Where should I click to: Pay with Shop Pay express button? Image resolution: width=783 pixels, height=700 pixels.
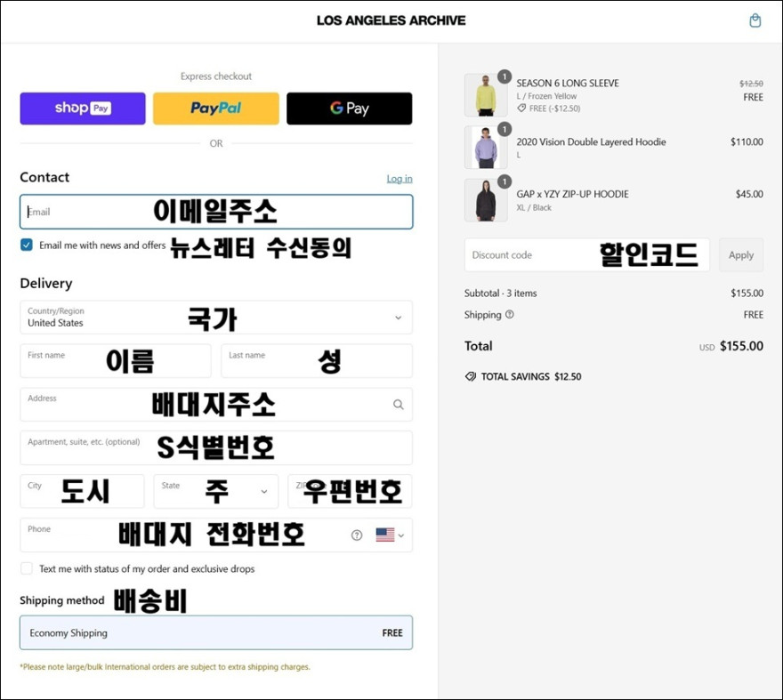83,109
